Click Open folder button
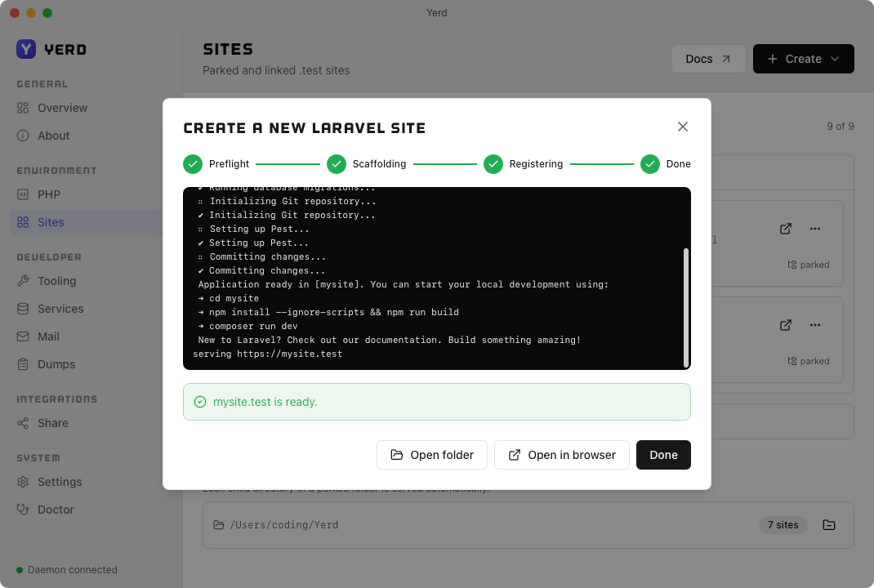Viewport: 874px width, 588px height. (432, 455)
